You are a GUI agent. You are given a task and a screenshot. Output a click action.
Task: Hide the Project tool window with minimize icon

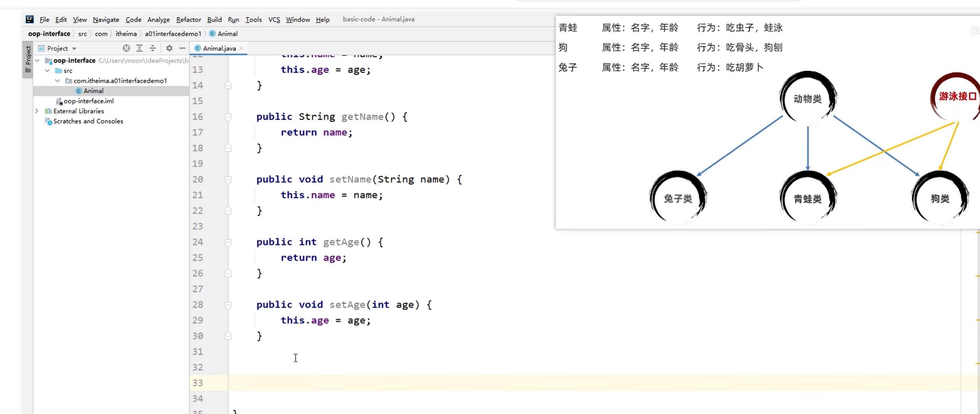[182, 48]
